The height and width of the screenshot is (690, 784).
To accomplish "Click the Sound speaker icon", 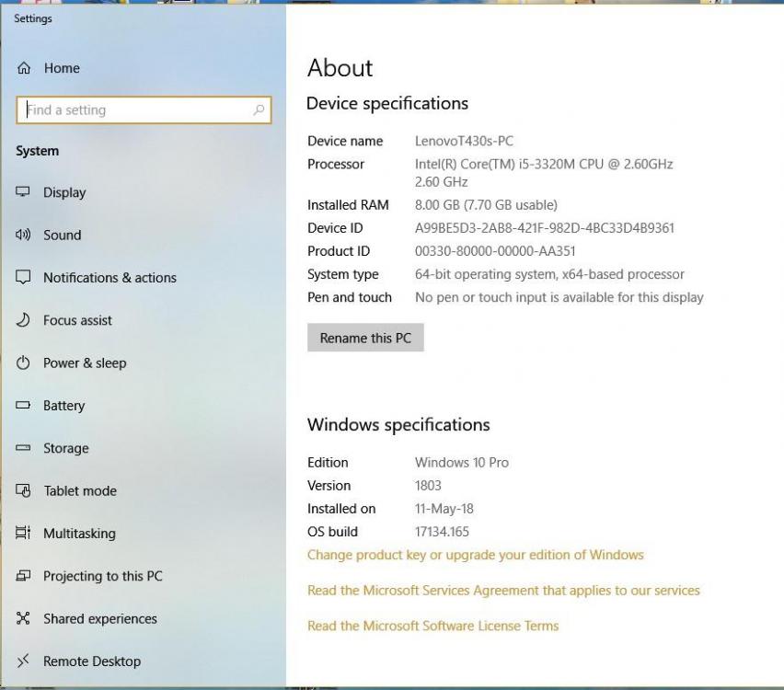I will (x=24, y=236).
